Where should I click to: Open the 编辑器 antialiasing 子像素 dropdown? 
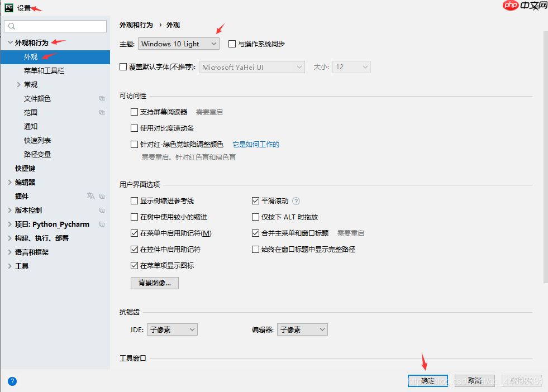click(302, 329)
